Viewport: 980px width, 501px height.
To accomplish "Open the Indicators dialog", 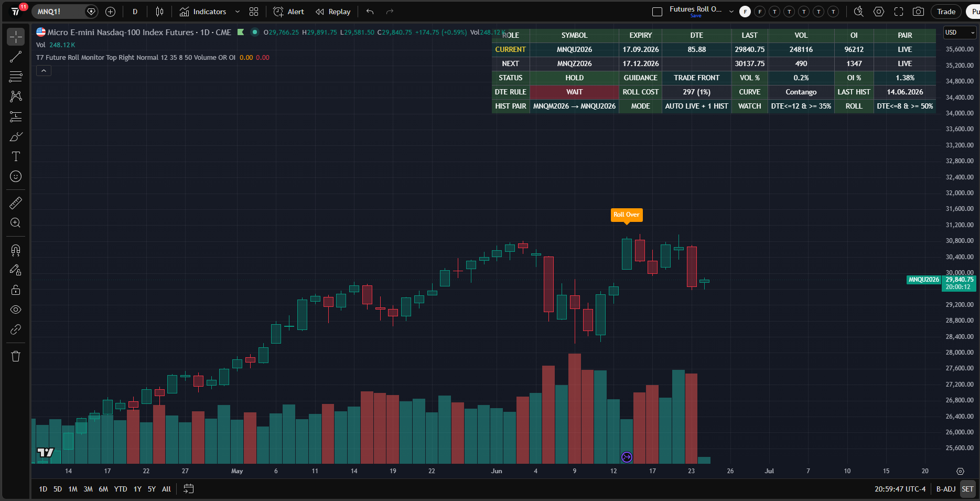I will coord(203,12).
